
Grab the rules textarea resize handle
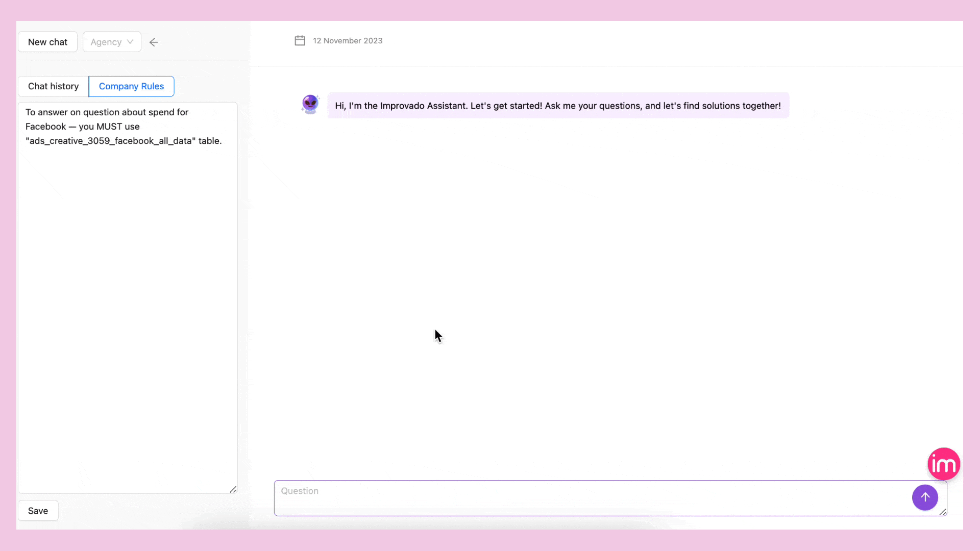(233, 489)
